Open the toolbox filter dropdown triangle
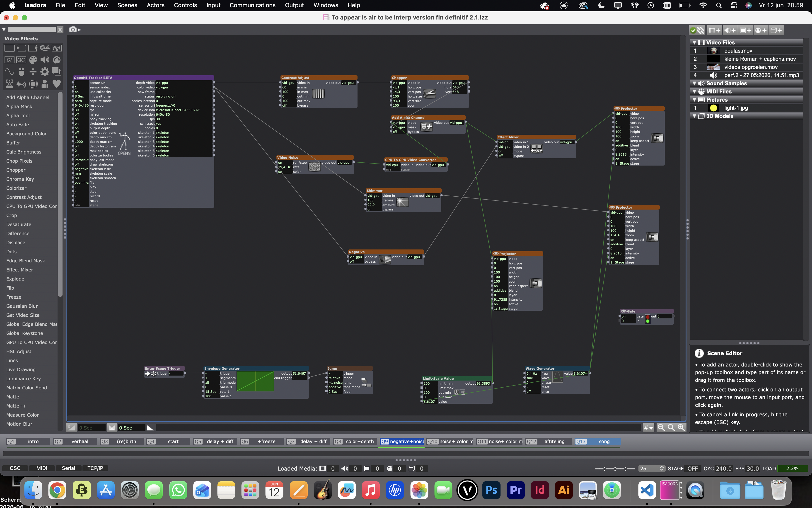 [4, 29]
